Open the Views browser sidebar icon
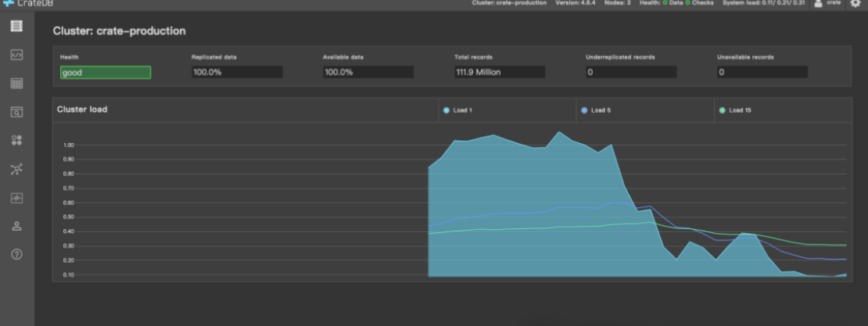This screenshot has width=868, height=326. 16,113
